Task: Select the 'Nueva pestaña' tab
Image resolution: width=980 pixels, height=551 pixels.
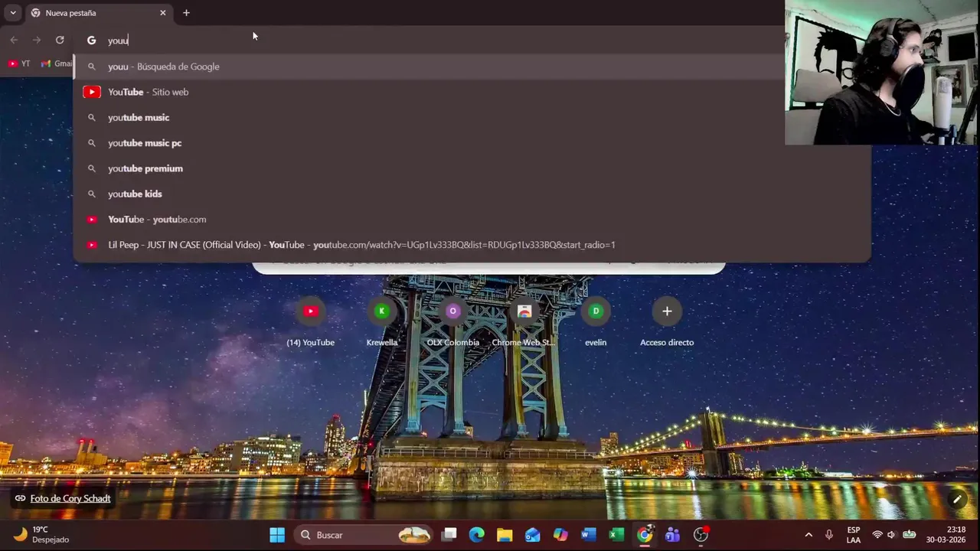Action: tap(99, 13)
